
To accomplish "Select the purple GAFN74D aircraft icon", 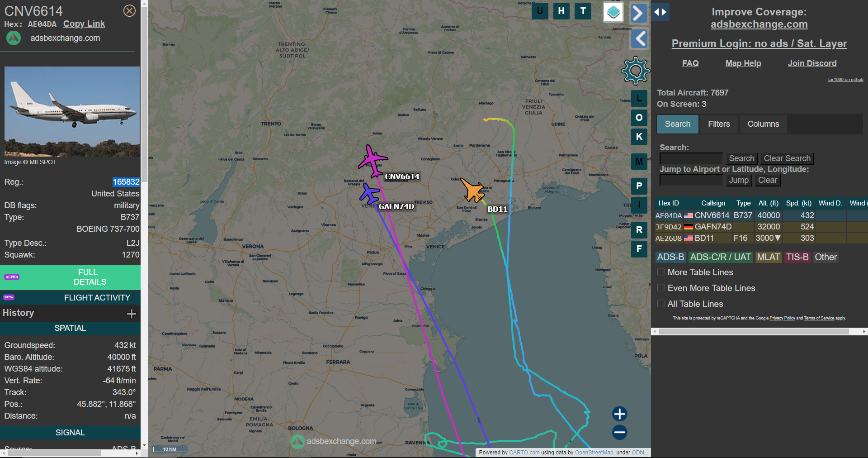I will pyautogui.click(x=370, y=194).
